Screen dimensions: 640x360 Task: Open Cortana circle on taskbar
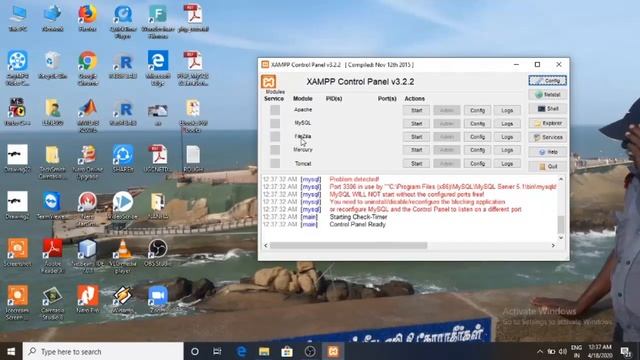(x=195, y=351)
